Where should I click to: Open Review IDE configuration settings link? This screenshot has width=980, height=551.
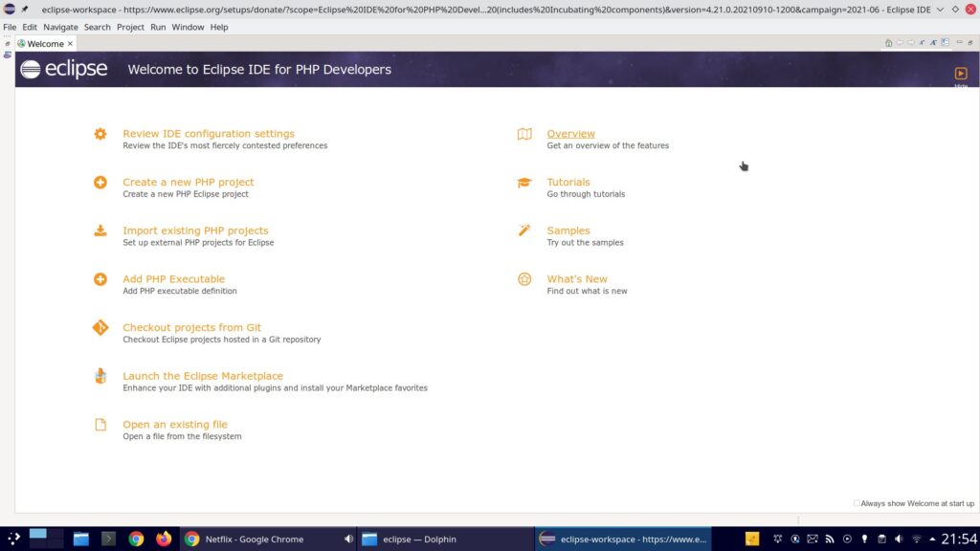tap(208, 134)
